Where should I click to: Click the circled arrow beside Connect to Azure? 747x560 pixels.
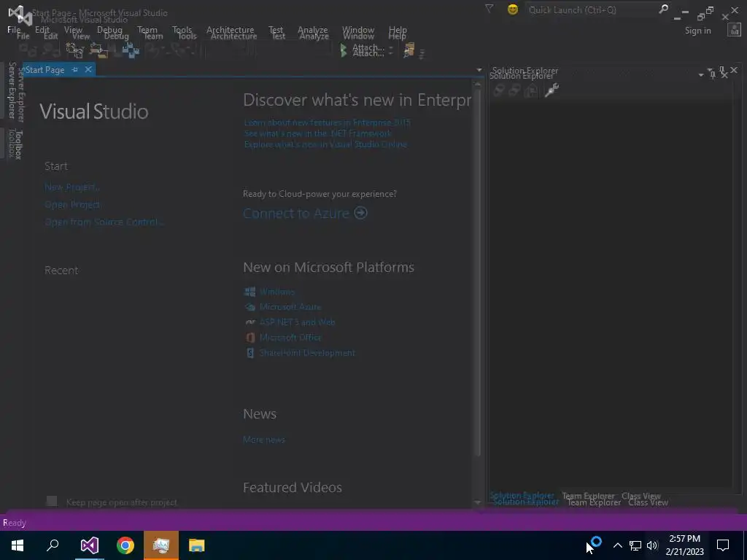pyautogui.click(x=360, y=212)
